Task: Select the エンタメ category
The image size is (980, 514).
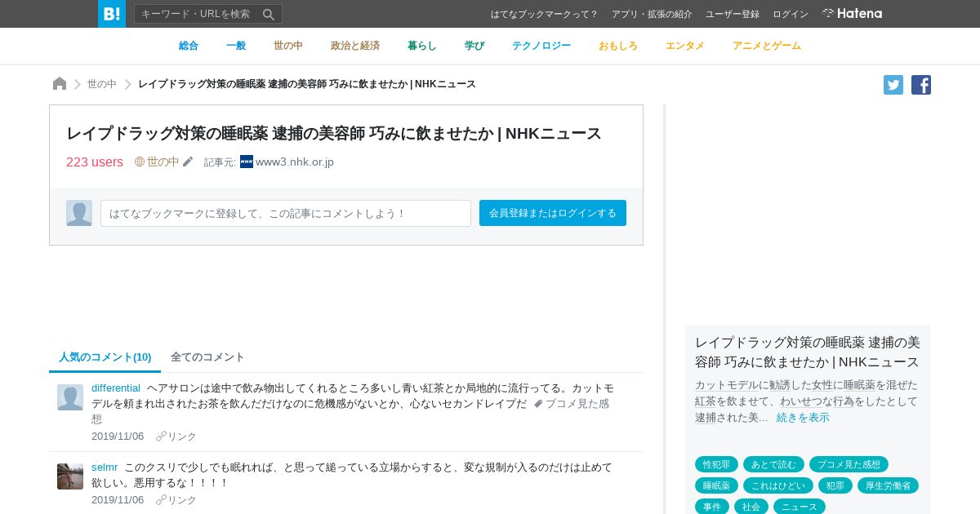Action: [x=685, y=46]
